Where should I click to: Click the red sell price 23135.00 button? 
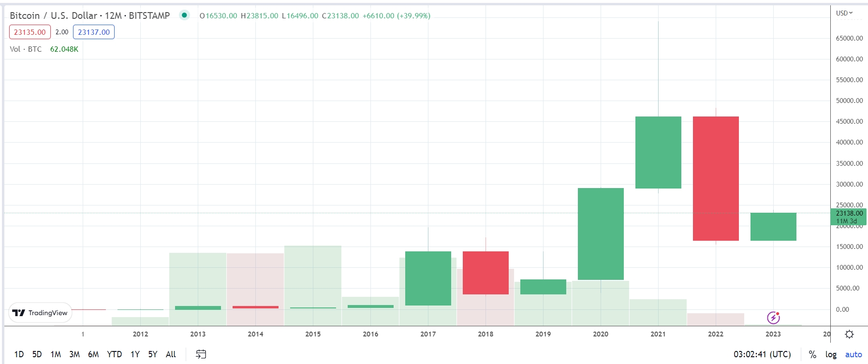coord(30,32)
